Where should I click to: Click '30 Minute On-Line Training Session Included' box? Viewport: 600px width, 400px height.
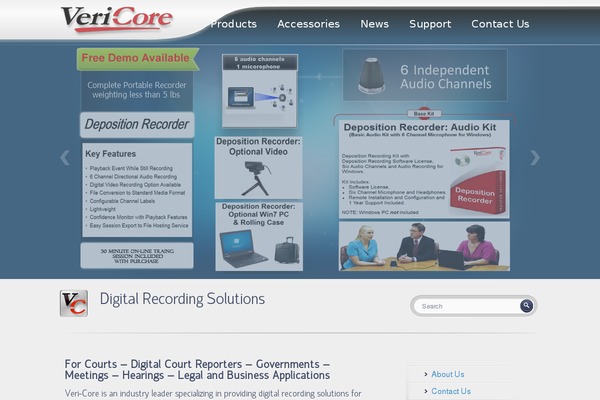[137, 256]
